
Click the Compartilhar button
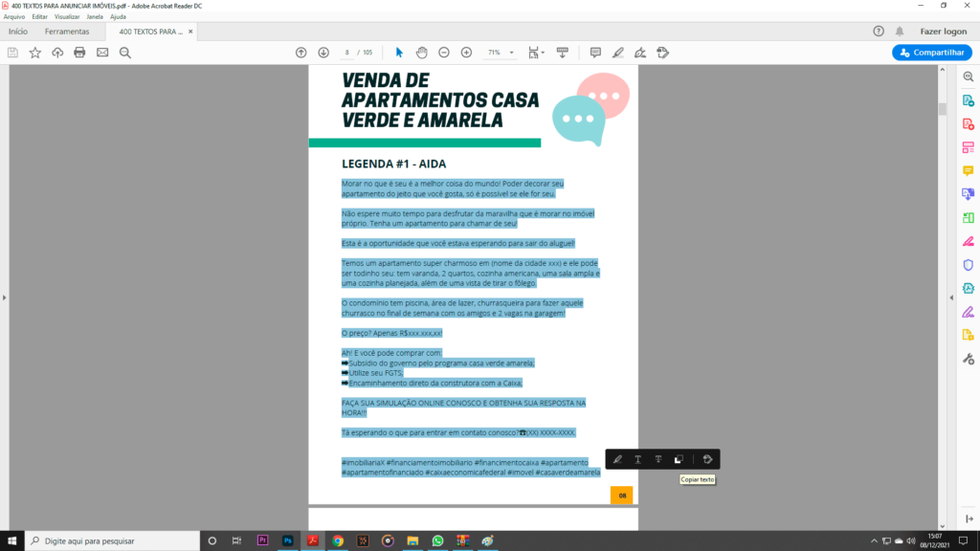coord(931,53)
